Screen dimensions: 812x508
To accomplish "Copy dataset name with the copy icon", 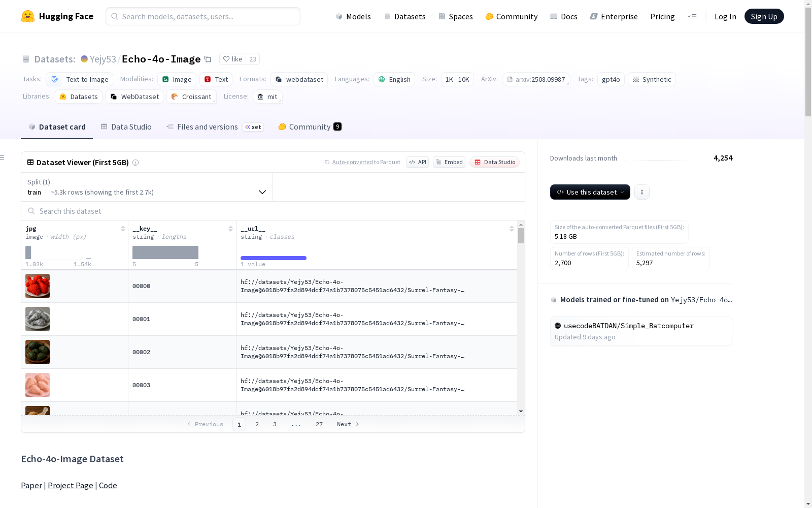I will pyautogui.click(x=208, y=59).
